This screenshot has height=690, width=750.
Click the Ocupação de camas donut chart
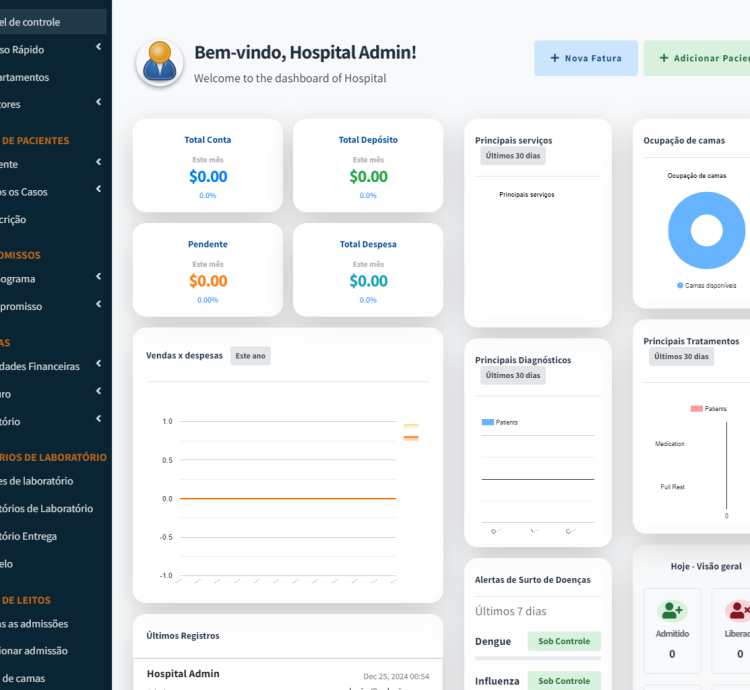(x=707, y=230)
